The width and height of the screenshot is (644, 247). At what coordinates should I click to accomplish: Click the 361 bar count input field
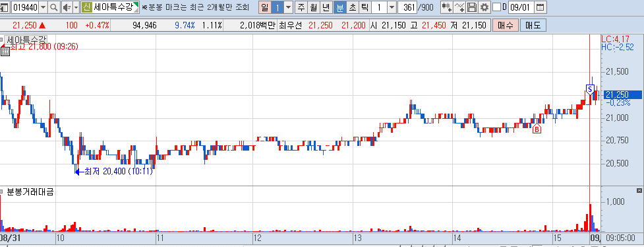point(407,7)
